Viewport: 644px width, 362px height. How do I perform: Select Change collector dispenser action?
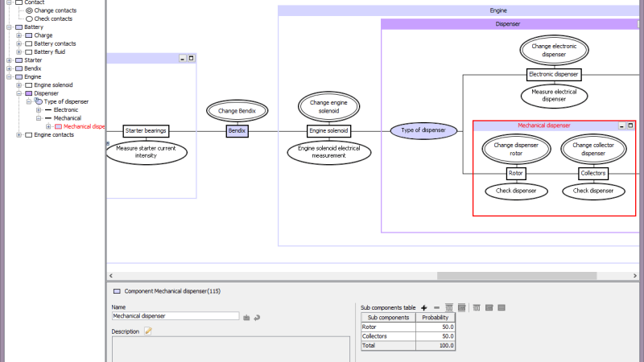pyautogui.click(x=593, y=149)
